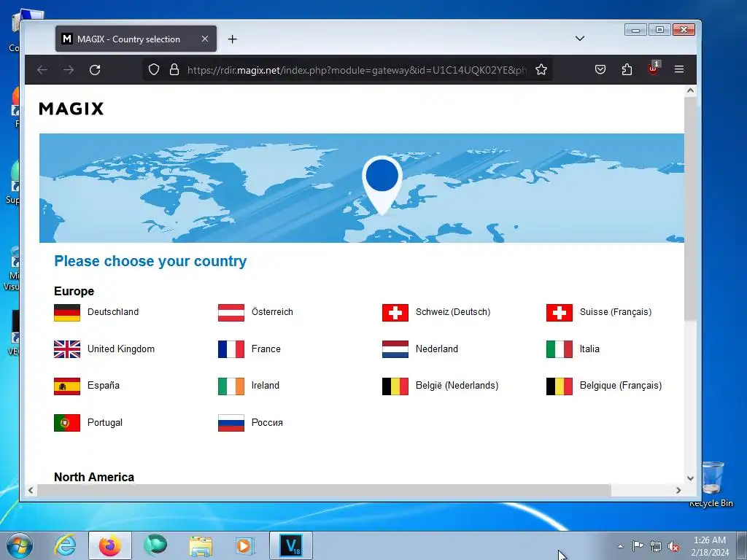Open Windows Media Player on the taskbar
This screenshot has width=747, height=560.
(x=245, y=545)
